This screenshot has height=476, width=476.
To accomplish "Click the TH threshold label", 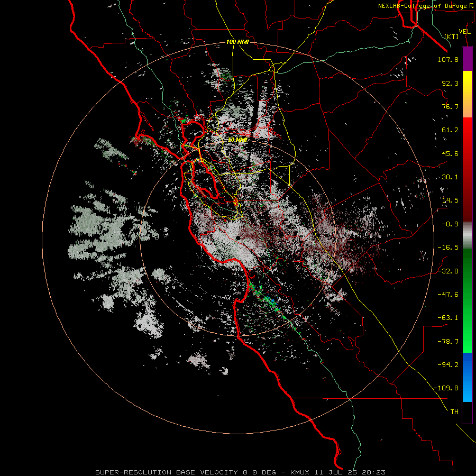I will [x=454, y=412].
